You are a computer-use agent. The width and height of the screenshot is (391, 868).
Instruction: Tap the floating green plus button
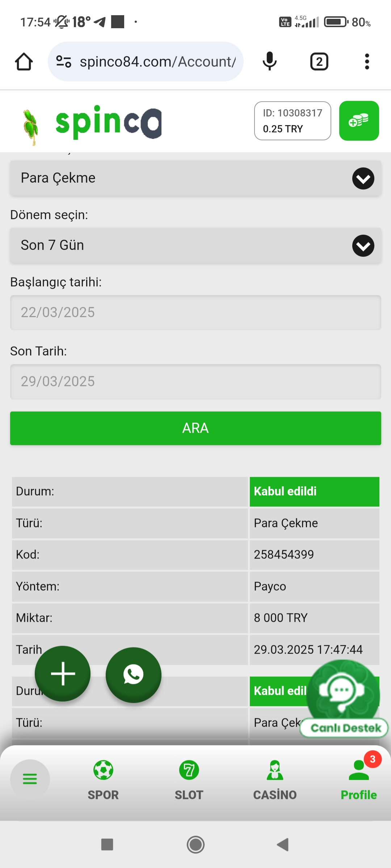click(63, 673)
